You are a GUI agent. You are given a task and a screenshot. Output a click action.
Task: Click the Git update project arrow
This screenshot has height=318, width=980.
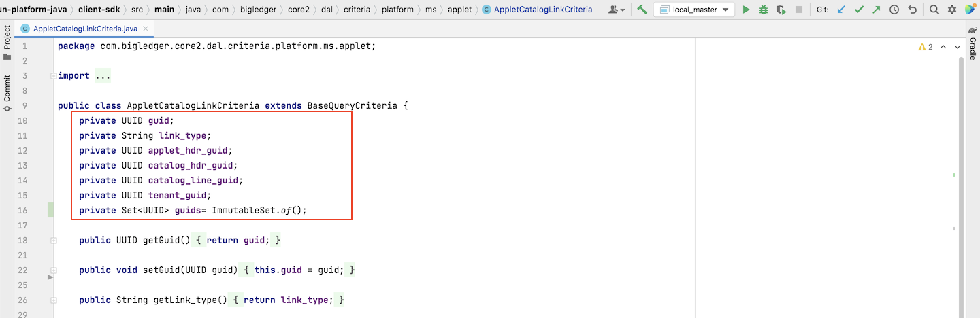coord(842,10)
